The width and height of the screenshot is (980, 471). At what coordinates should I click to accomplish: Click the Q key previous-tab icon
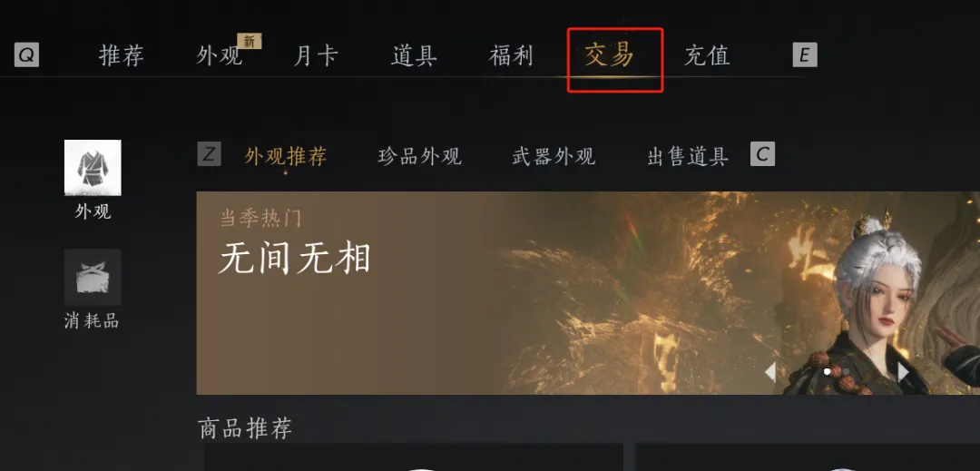point(26,55)
